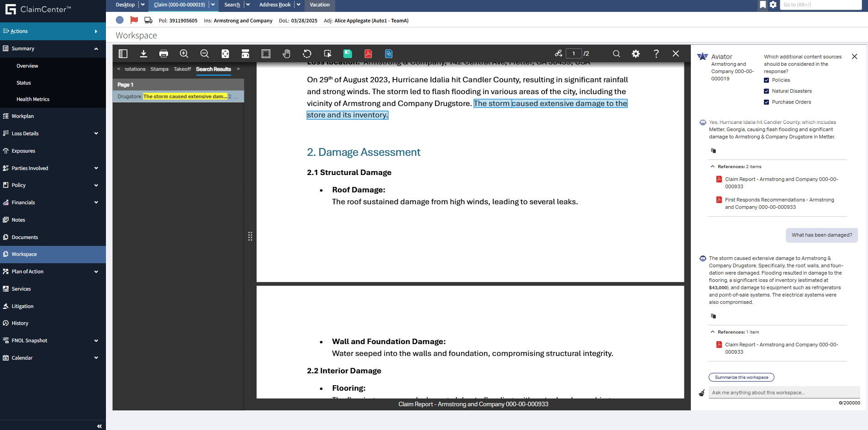Click the vehicle icon in claim info bar

148,20
